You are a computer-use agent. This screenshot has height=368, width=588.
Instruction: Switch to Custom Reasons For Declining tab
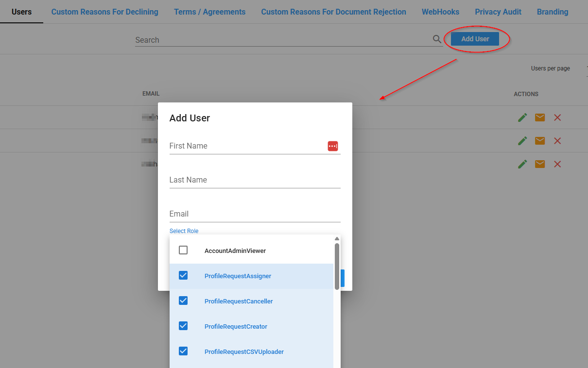[x=104, y=12]
